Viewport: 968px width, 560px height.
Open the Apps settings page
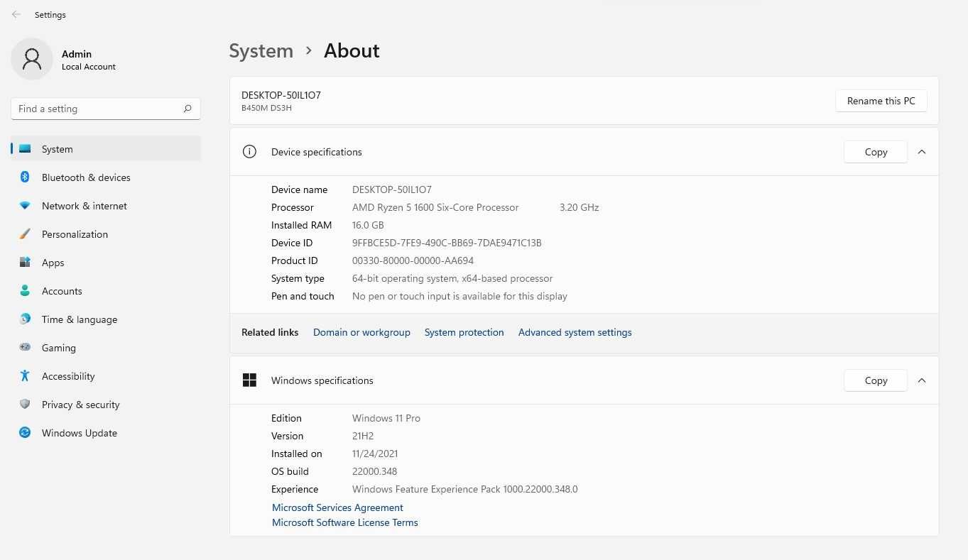tap(106, 263)
